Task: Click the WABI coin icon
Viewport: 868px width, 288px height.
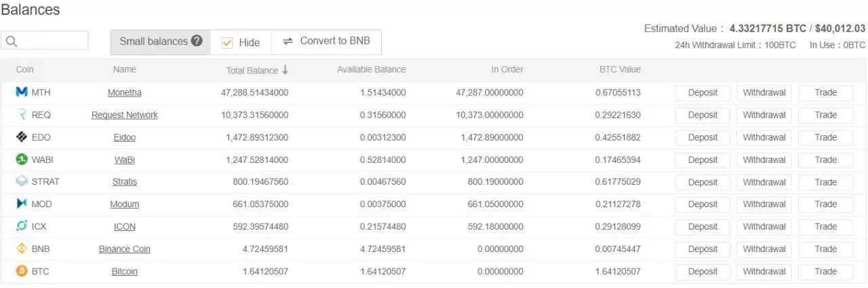Action: point(22,160)
